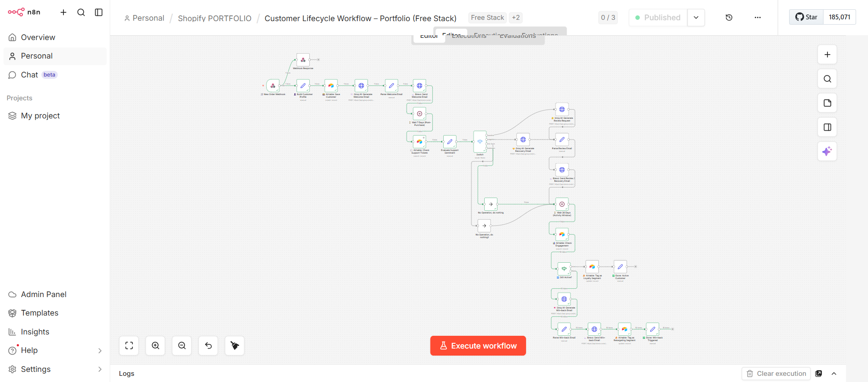Select the Airtable: Tag as Loyalty Segment node
The image size is (868, 382).
pyautogui.click(x=592, y=267)
